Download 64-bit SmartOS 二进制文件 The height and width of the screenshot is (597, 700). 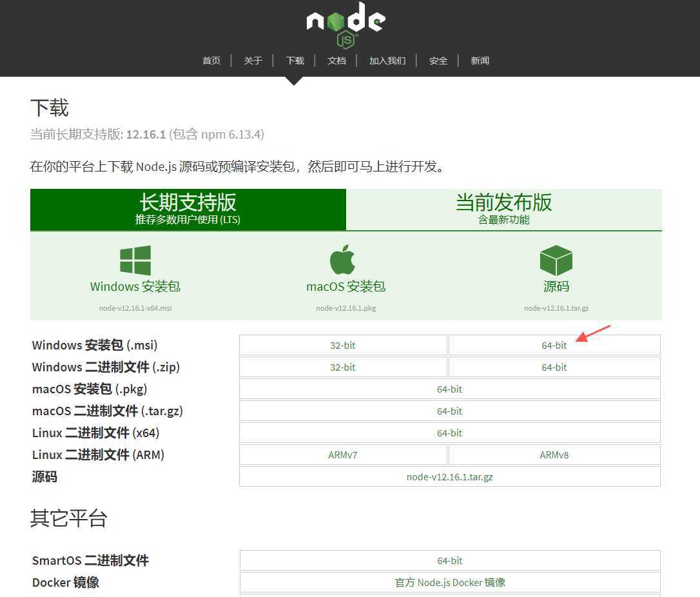pyautogui.click(x=449, y=560)
